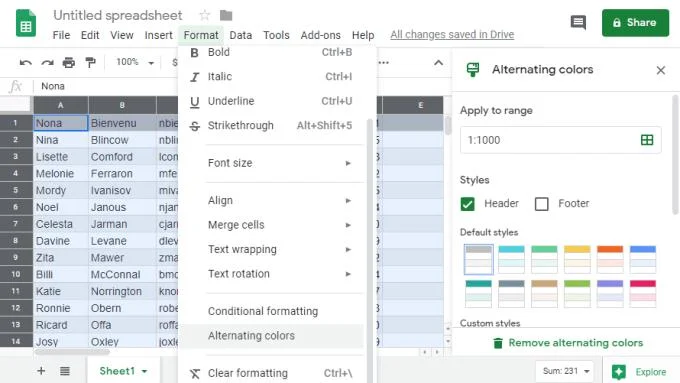Click the Strikethrough S icon in menu
Screen dimensions: 680x383
click(x=195, y=126)
